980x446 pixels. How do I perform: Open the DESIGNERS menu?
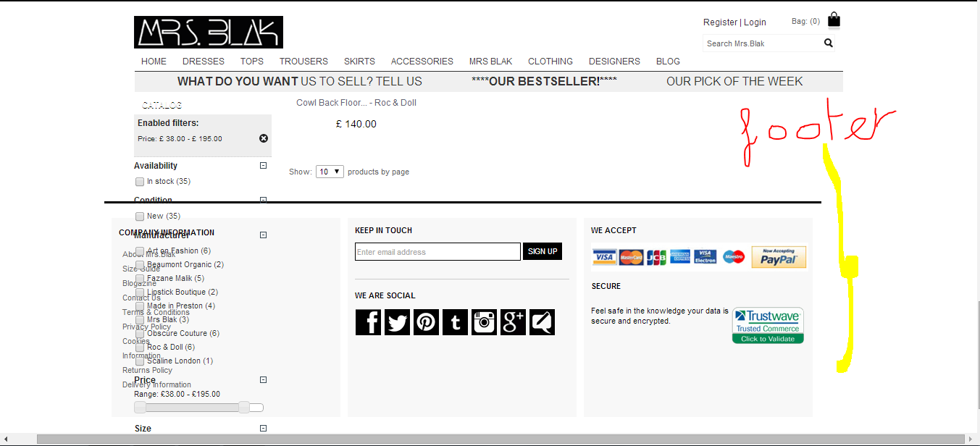pos(614,62)
